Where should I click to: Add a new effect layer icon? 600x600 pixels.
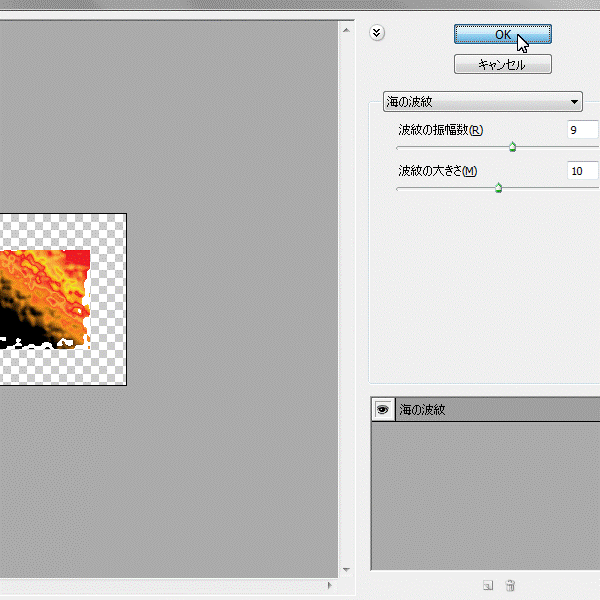point(488,585)
